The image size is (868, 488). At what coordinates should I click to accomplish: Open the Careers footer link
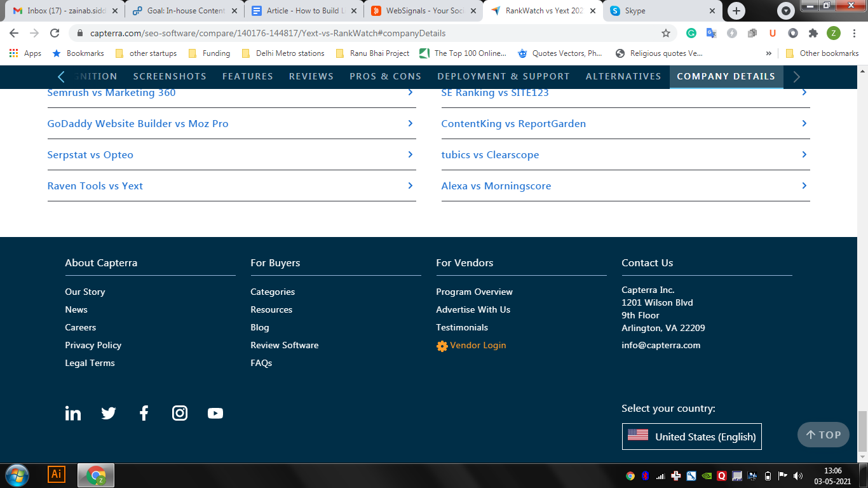click(x=81, y=327)
